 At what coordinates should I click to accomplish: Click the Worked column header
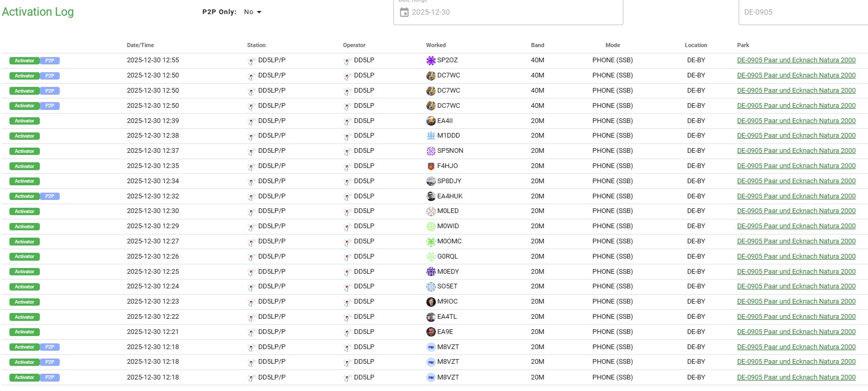[x=436, y=46]
